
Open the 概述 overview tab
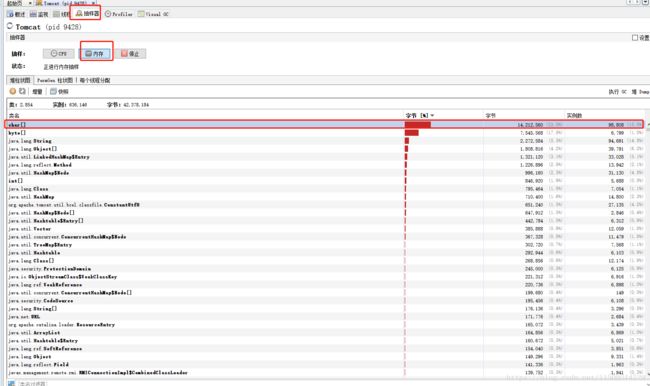pyautogui.click(x=16, y=14)
